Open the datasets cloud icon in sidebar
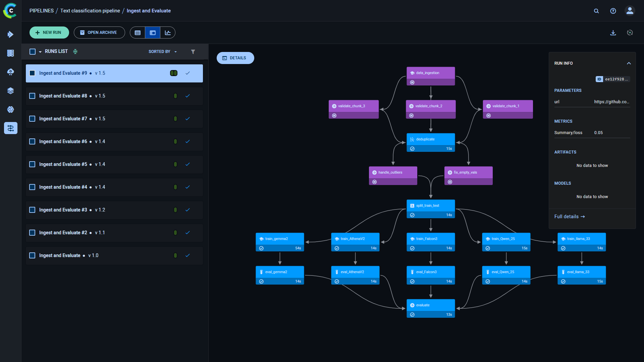 point(10,72)
